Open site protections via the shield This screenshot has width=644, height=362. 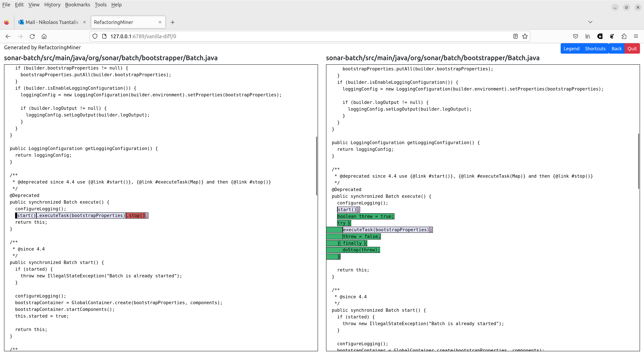(x=95, y=36)
